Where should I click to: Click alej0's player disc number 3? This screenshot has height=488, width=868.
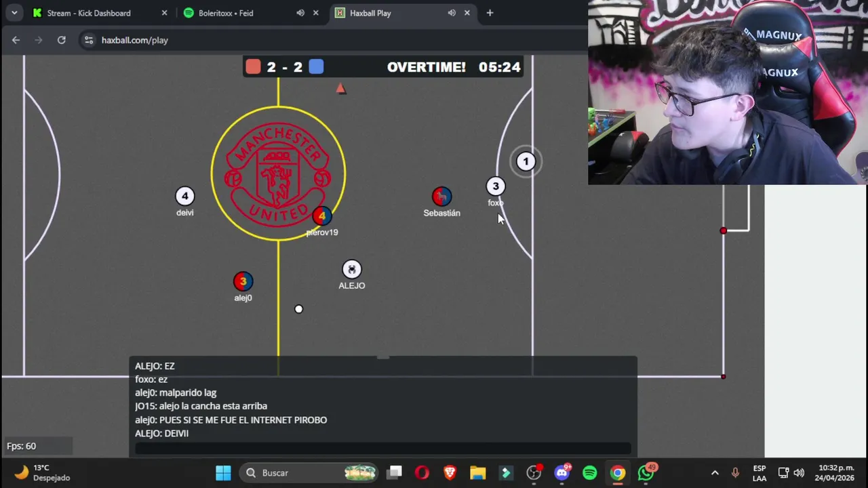[243, 281]
